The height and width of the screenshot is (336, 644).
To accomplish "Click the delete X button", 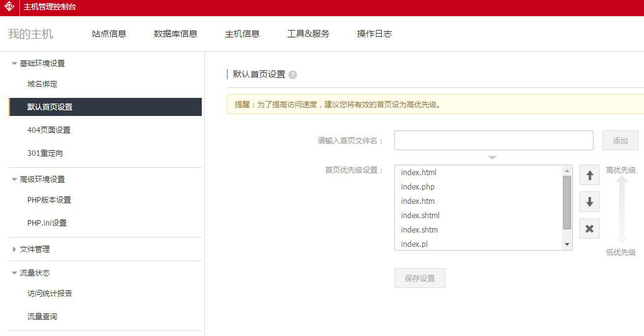I will [589, 229].
